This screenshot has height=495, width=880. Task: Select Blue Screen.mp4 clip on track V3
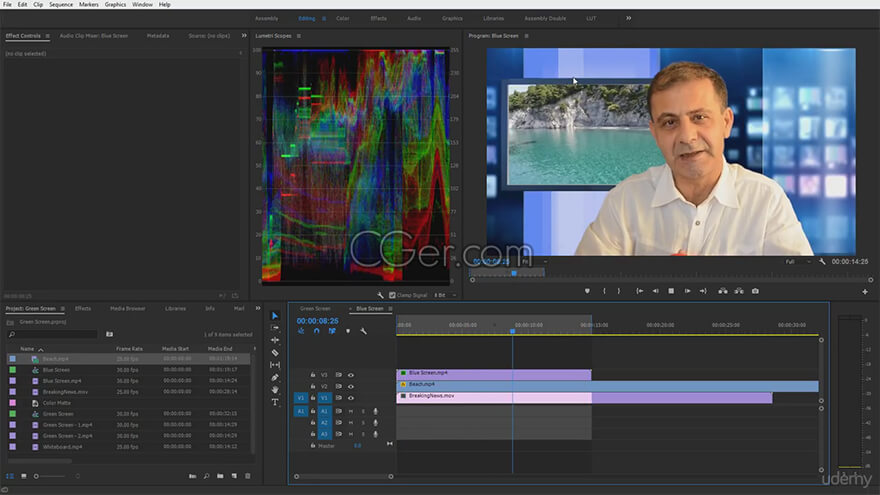coord(494,374)
